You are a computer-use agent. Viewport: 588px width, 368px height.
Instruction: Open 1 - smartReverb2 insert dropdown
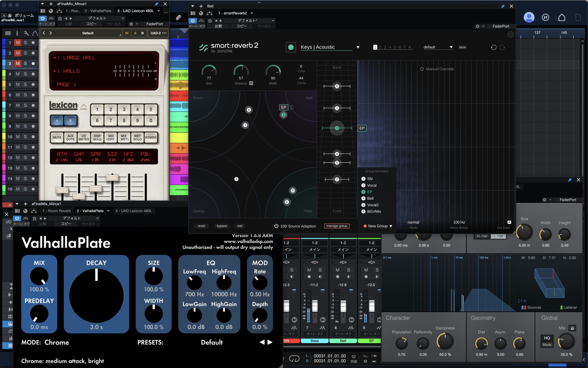click(252, 13)
